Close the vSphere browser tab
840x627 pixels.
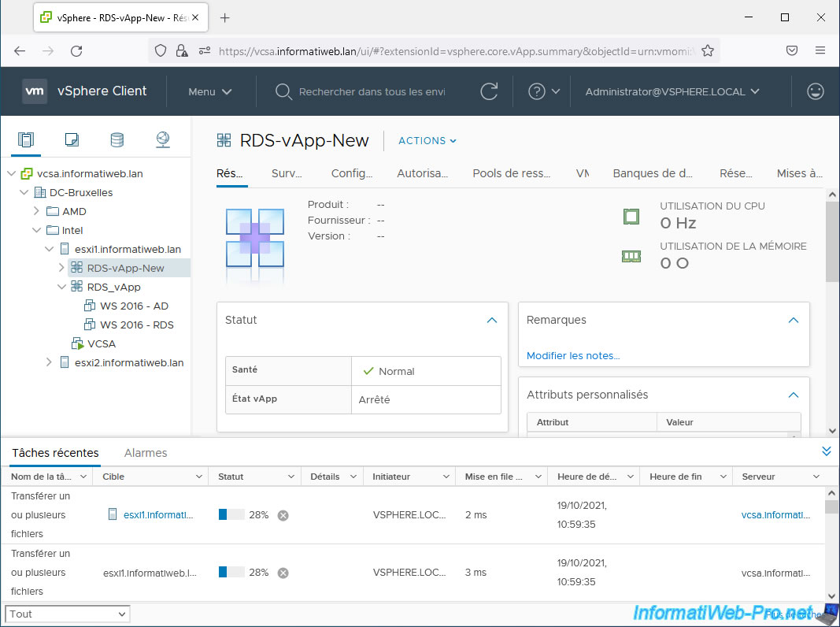(195, 17)
